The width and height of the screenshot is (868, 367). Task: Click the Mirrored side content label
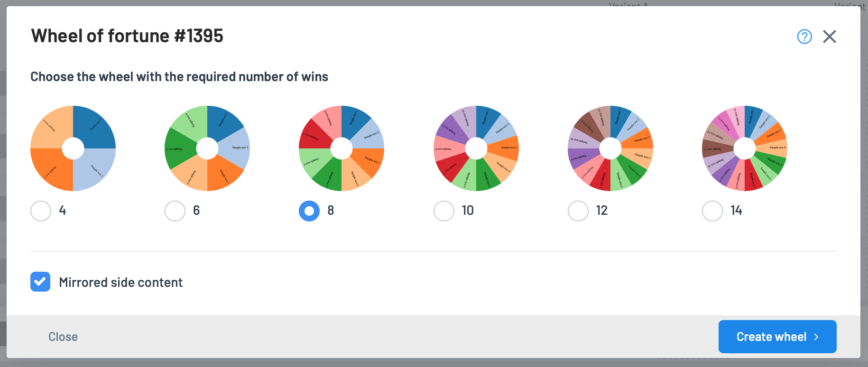click(x=121, y=283)
